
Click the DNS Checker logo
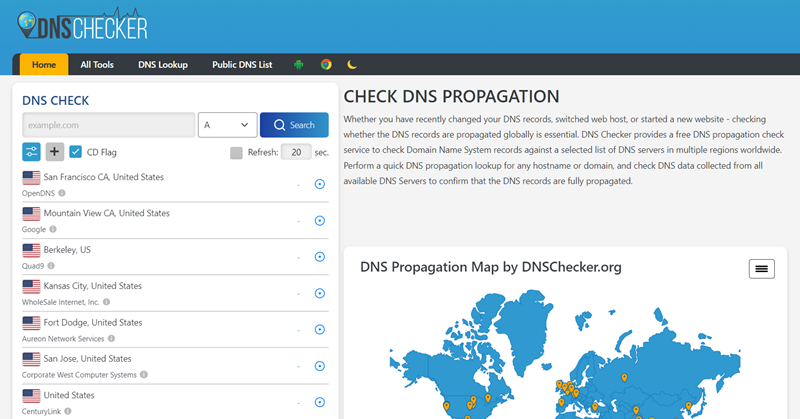tap(82, 24)
